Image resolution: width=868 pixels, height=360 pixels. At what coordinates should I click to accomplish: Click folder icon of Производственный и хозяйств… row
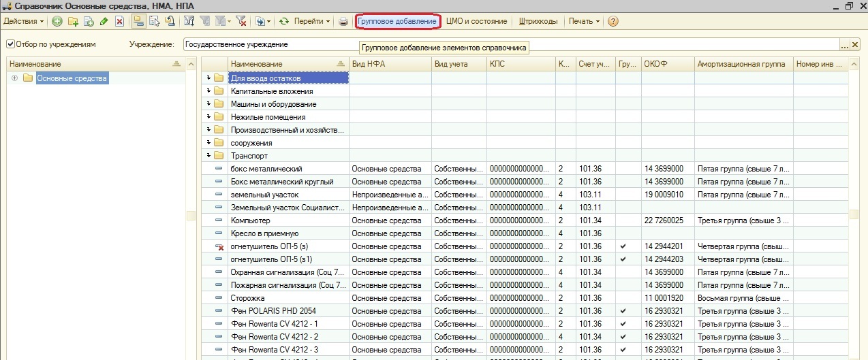pos(219,130)
